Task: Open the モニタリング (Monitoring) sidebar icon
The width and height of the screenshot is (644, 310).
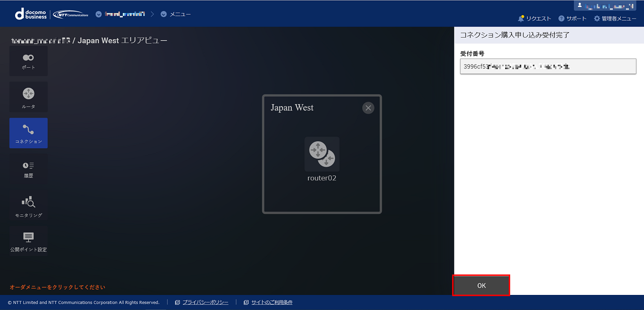Action: click(28, 205)
